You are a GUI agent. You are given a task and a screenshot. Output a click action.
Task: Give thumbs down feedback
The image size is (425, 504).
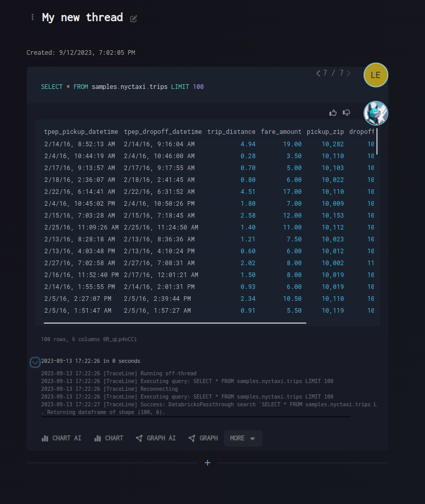[x=347, y=113]
